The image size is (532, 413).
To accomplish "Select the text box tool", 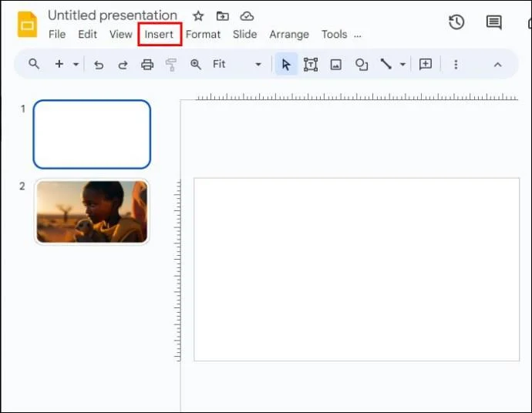I will [311, 65].
